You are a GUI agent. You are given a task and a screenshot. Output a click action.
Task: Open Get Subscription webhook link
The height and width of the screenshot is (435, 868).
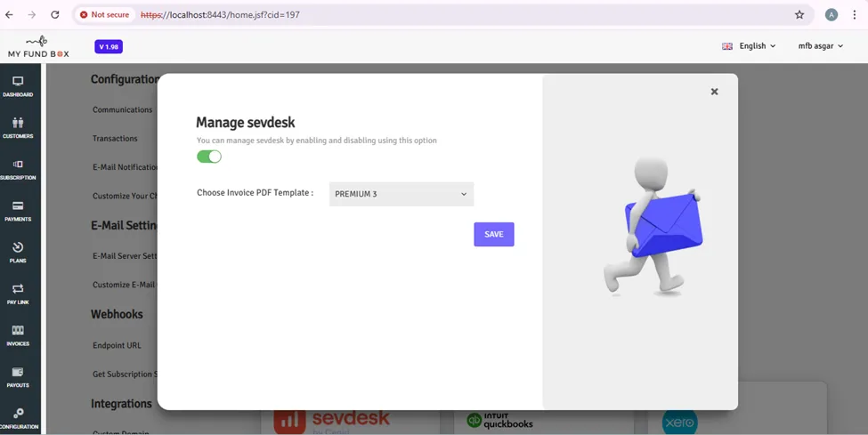tap(125, 375)
